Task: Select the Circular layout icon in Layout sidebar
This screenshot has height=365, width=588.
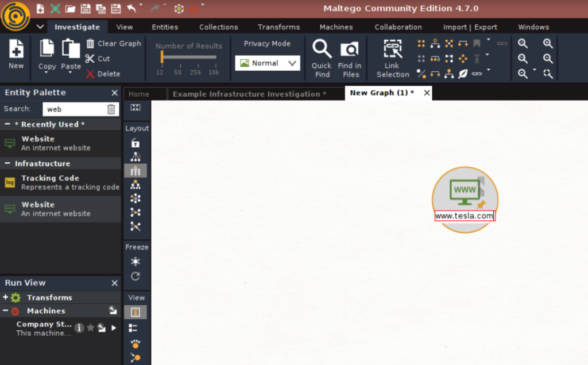Action: (x=136, y=199)
